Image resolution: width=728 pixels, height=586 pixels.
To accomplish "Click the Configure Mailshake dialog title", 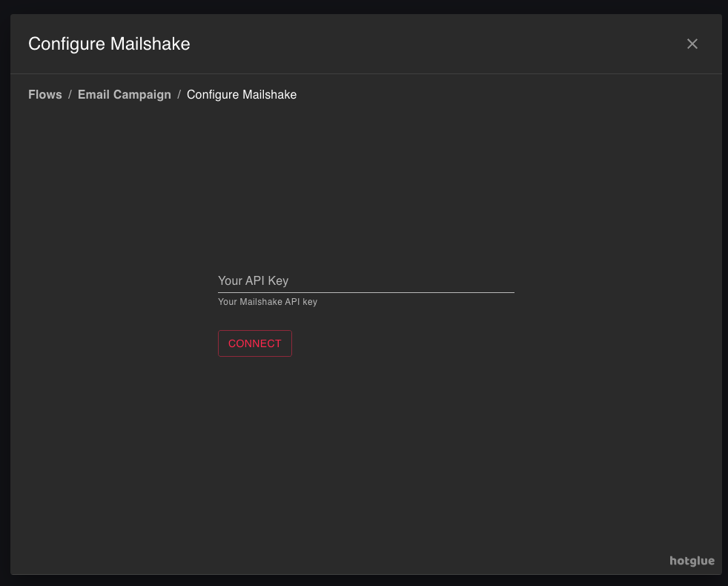I will [109, 44].
